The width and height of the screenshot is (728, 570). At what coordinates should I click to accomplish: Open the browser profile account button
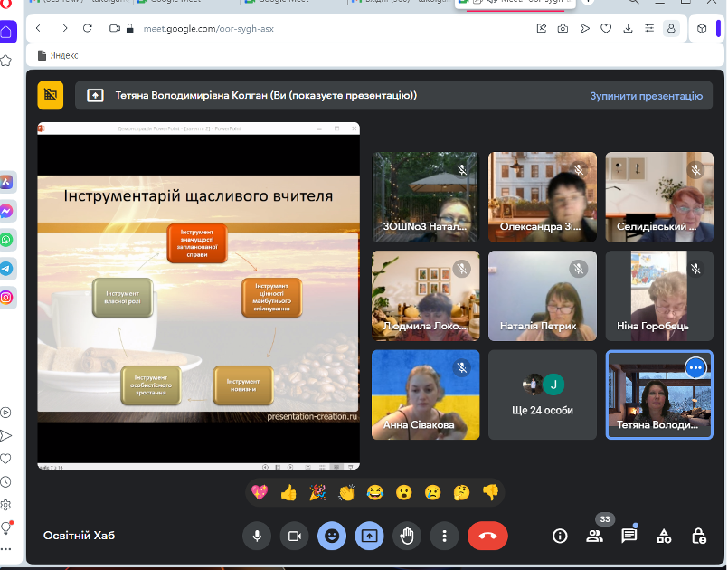pyautogui.click(x=671, y=29)
